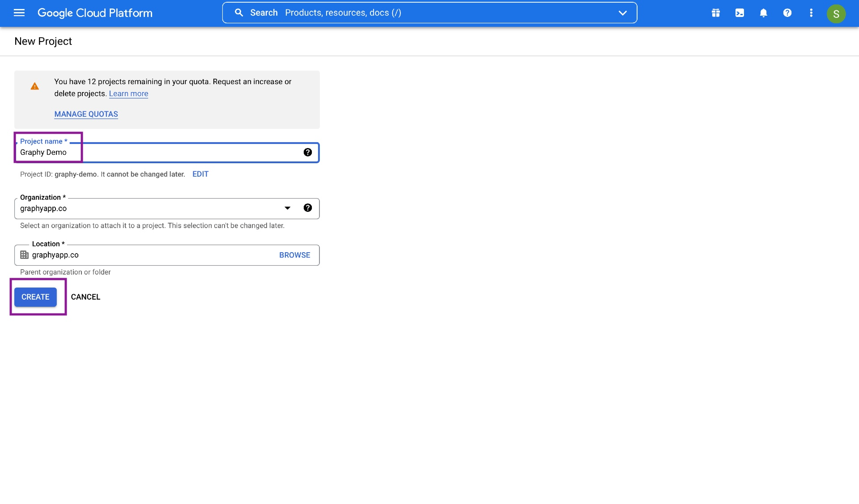859x504 pixels.
Task: Open the notifications bell
Action: (763, 13)
